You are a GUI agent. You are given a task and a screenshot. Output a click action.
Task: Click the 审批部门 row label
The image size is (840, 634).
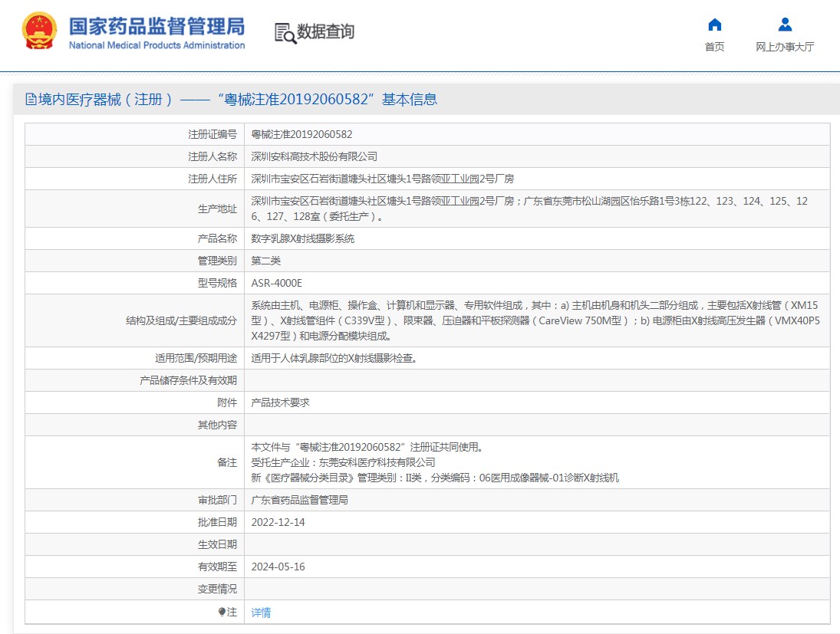[217, 500]
